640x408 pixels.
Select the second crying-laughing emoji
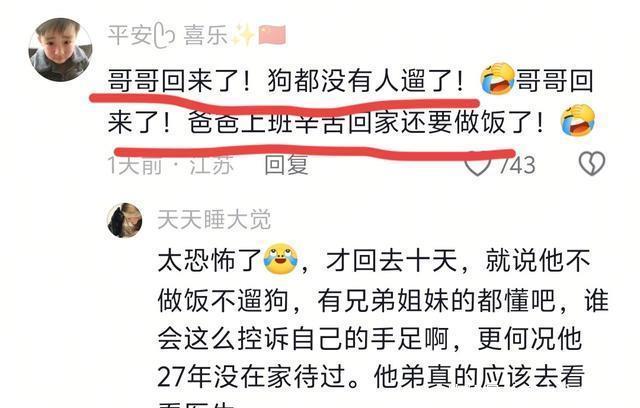point(578,120)
